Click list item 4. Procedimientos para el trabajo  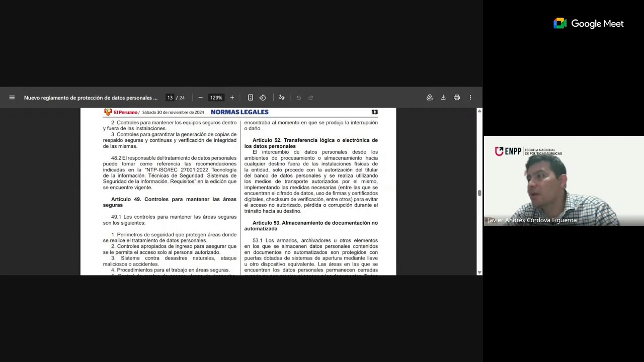[170, 270]
